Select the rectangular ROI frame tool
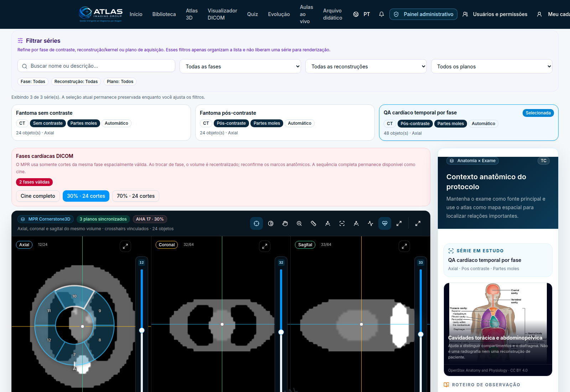The width and height of the screenshot is (570, 392). tap(342, 223)
